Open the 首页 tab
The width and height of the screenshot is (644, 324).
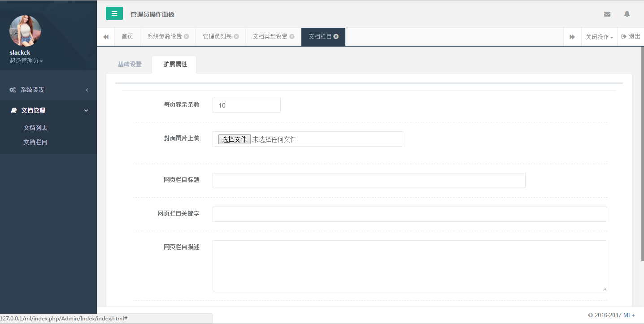pos(127,37)
